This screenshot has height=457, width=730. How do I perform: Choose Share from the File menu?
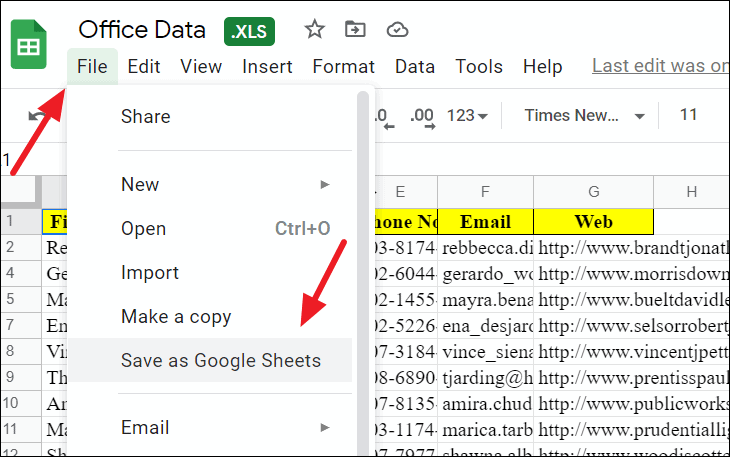point(210,116)
